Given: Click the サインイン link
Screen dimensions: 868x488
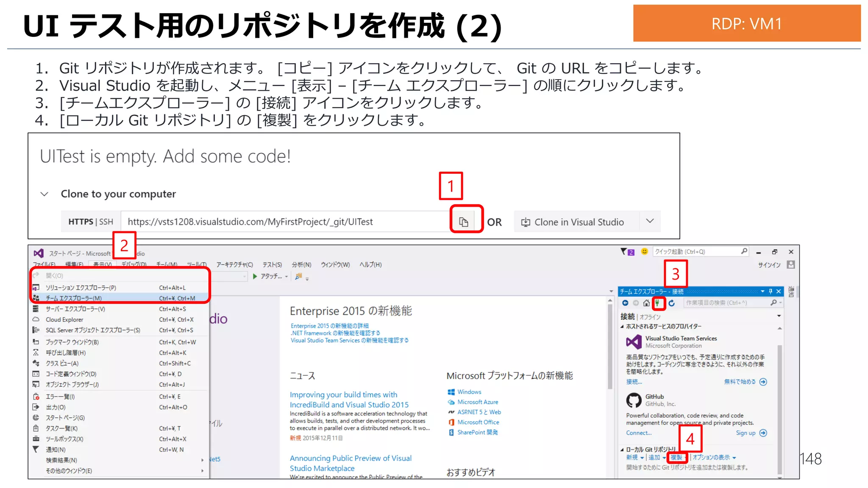Looking at the screenshot, I should click(769, 265).
